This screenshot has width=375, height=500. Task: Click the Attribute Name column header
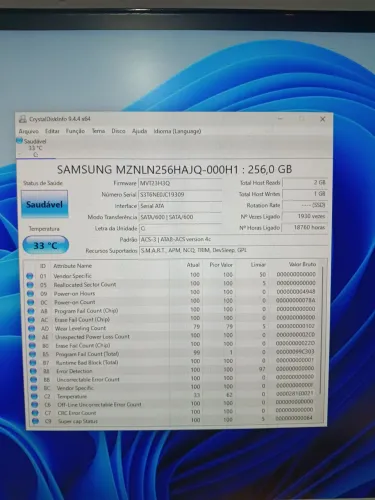(x=72, y=266)
